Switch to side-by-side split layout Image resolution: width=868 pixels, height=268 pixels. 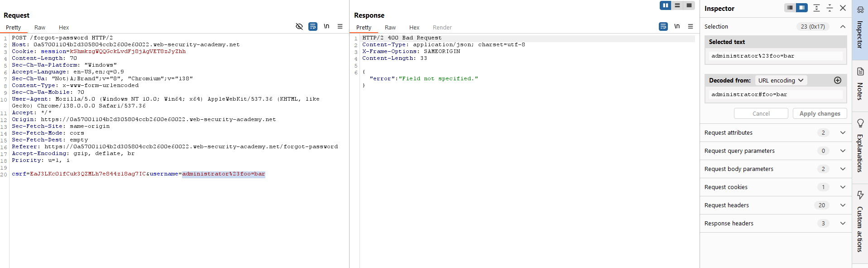click(665, 5)
